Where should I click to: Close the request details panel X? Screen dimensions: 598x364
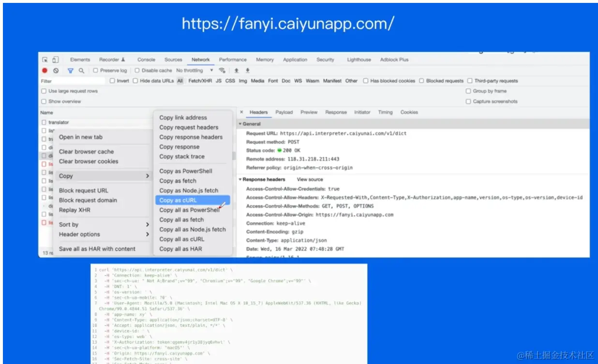(x=241, y=112)
